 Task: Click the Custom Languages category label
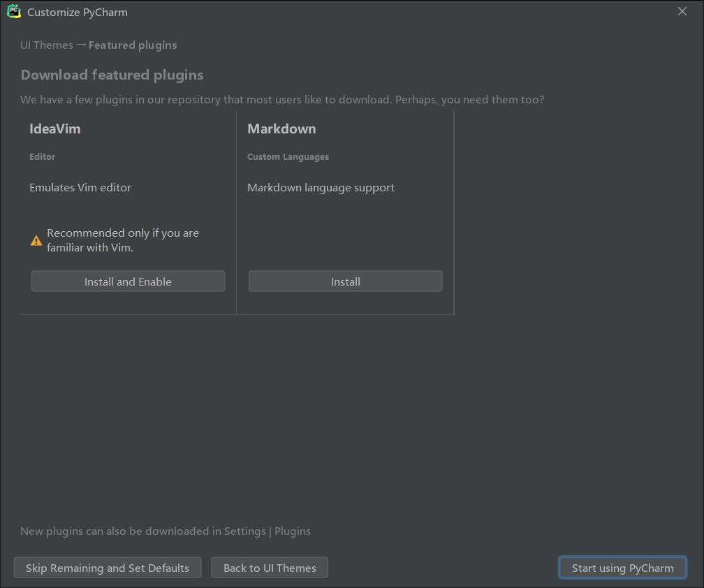[288, 156]
